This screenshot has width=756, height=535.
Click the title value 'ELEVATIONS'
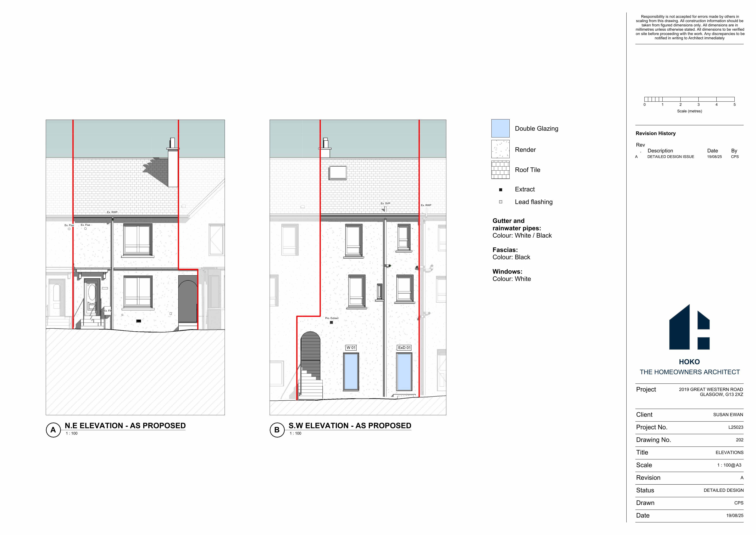coord(729,453)
